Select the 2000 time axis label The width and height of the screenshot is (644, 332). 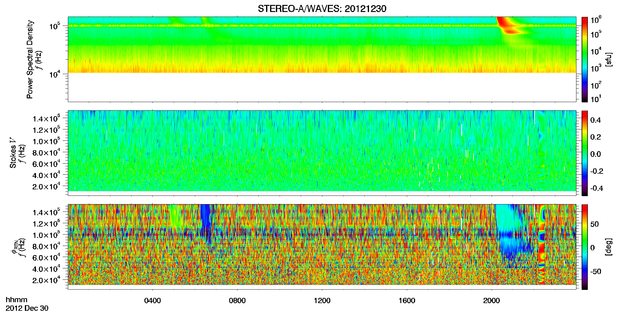tap(492, 300)
